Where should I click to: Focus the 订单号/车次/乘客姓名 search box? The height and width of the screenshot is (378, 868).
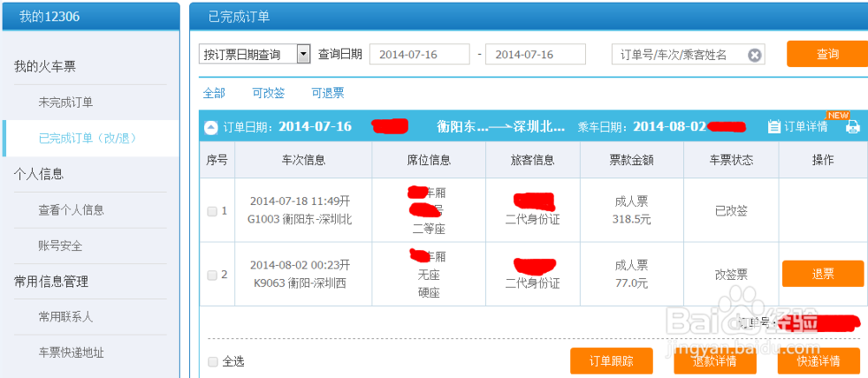coord(688,55)
